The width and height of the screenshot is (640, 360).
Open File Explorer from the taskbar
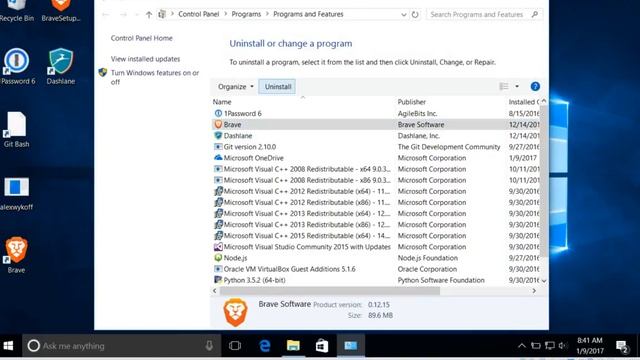point(293,346)
